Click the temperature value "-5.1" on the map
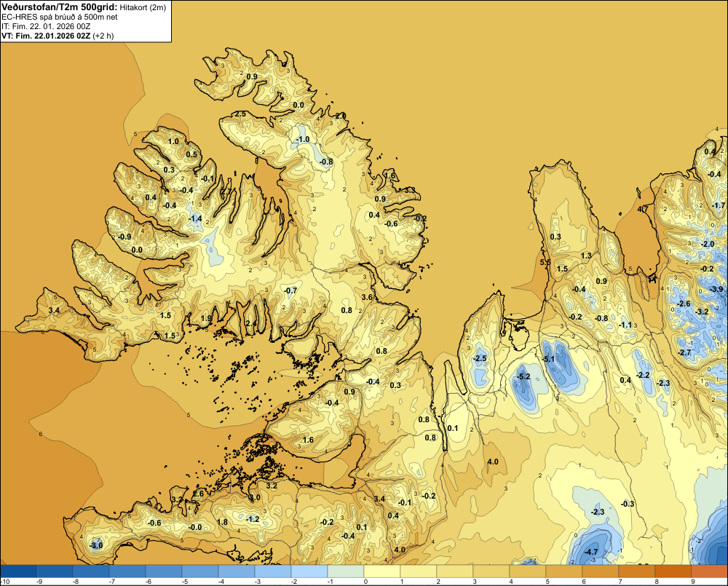Image resolution: width=728 pixels, height=586 pixels. click(548, 359)
